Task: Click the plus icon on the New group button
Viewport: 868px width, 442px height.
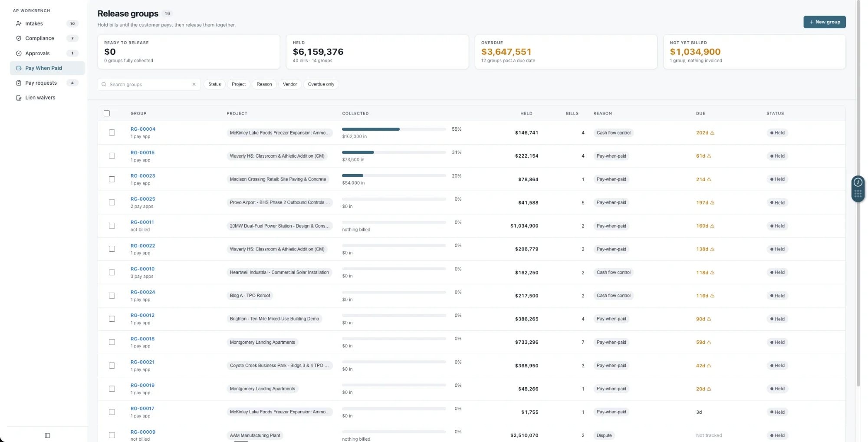Action: coord(812,22)
